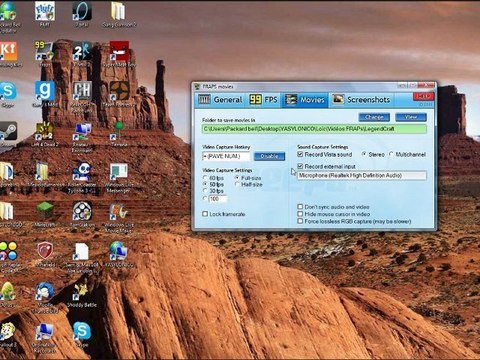Screen dimensions: 480x360
Task: Click the View folder button
Action: click(411, 117)
